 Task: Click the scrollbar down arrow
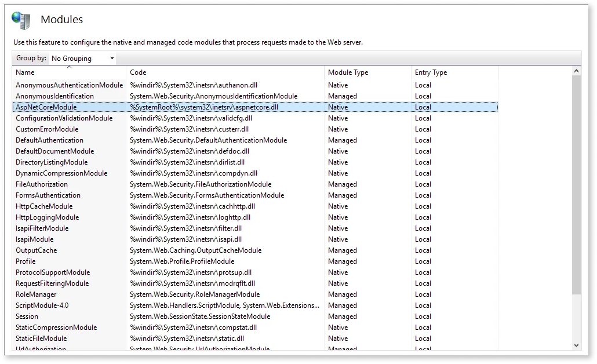[x=576, y=346]
